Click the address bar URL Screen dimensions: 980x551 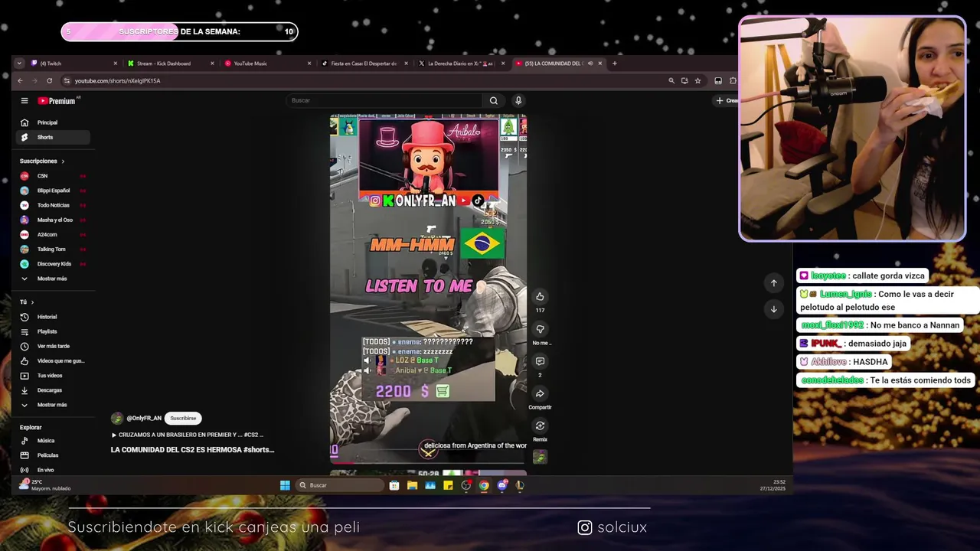(117, 80)
